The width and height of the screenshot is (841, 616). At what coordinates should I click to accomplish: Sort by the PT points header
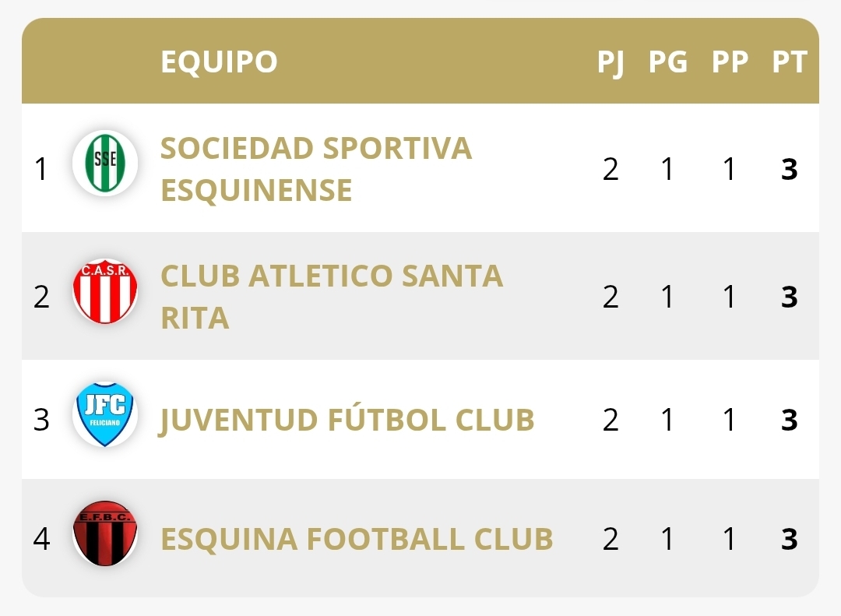coord(790,62)
